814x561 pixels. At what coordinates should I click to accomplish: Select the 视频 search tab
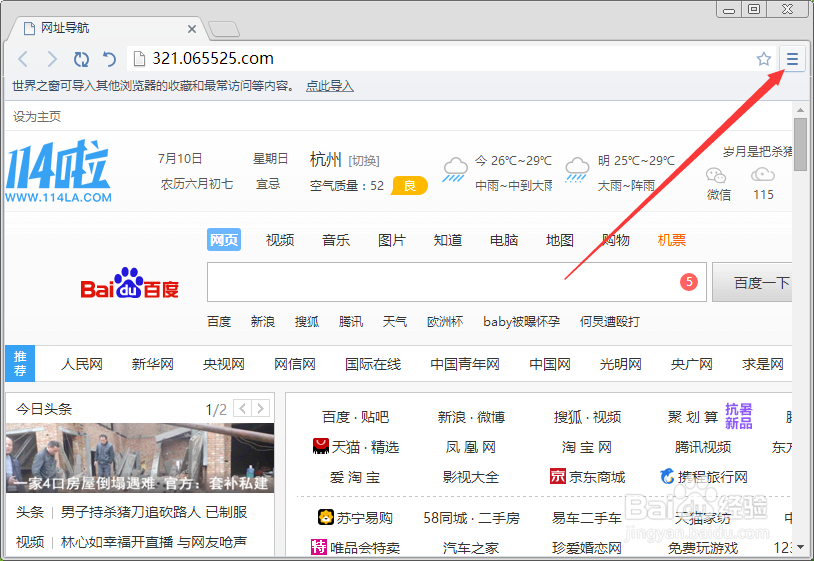point(280,240)
